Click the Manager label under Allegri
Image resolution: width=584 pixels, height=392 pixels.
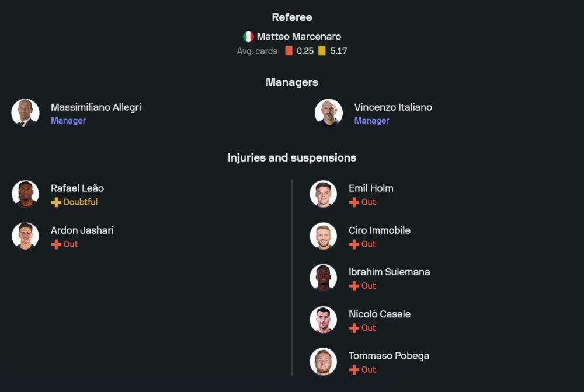(x=68, y=121)
